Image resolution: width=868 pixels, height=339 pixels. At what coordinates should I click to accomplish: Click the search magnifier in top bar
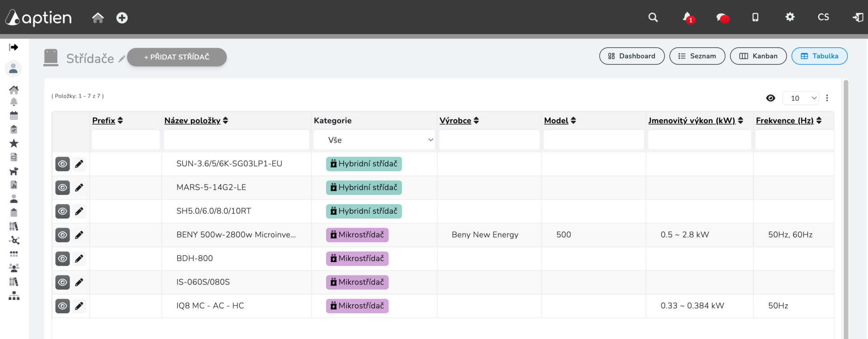click(653, 17)
